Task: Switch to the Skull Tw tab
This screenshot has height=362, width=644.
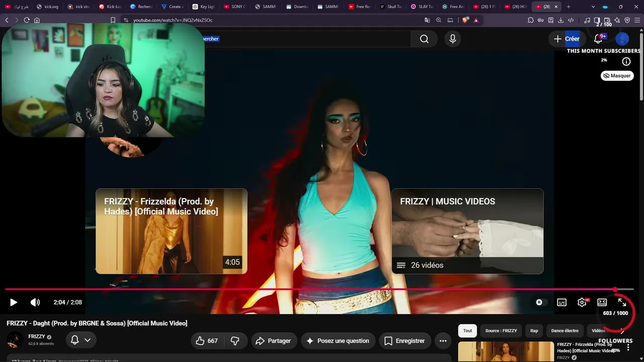Action: tap(391, 7)
